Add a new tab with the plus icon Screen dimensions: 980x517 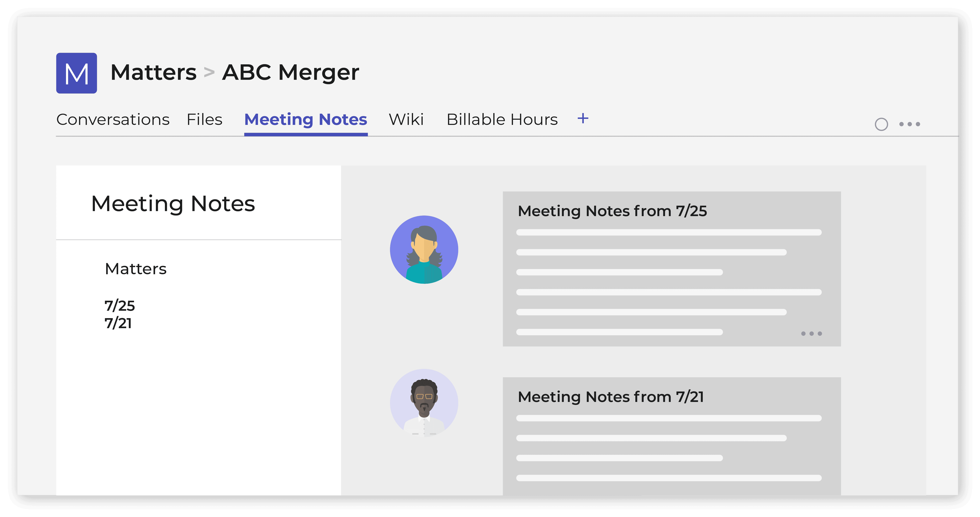(583, 119)
